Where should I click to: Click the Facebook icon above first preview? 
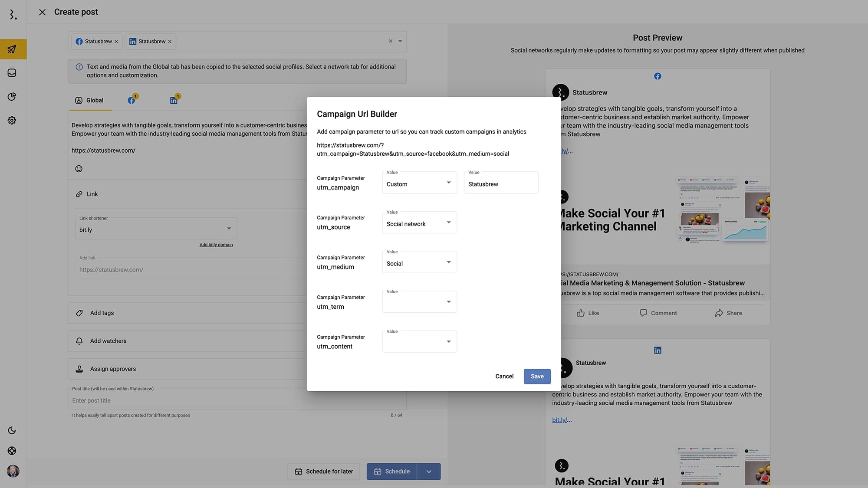(658, 76)
